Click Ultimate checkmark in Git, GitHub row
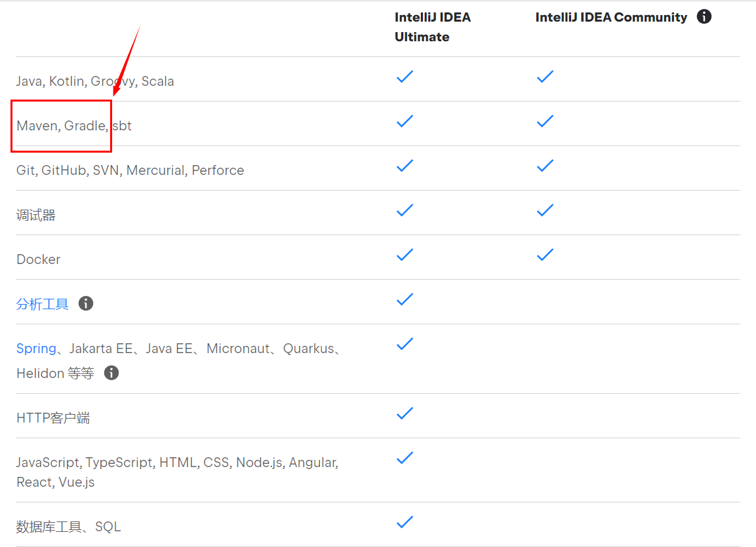 405,166
